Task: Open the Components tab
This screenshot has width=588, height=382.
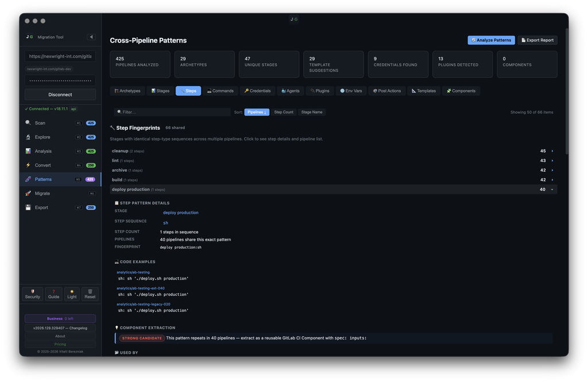Action: 461,91
